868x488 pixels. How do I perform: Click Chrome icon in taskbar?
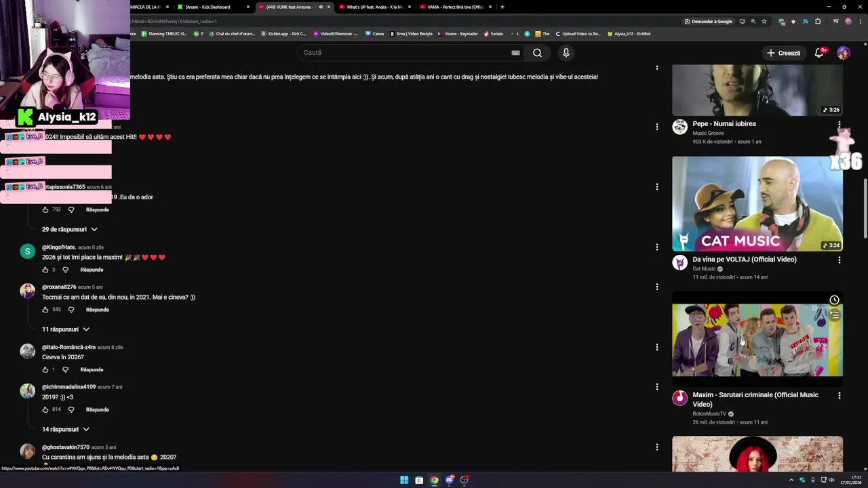point(434,480)
